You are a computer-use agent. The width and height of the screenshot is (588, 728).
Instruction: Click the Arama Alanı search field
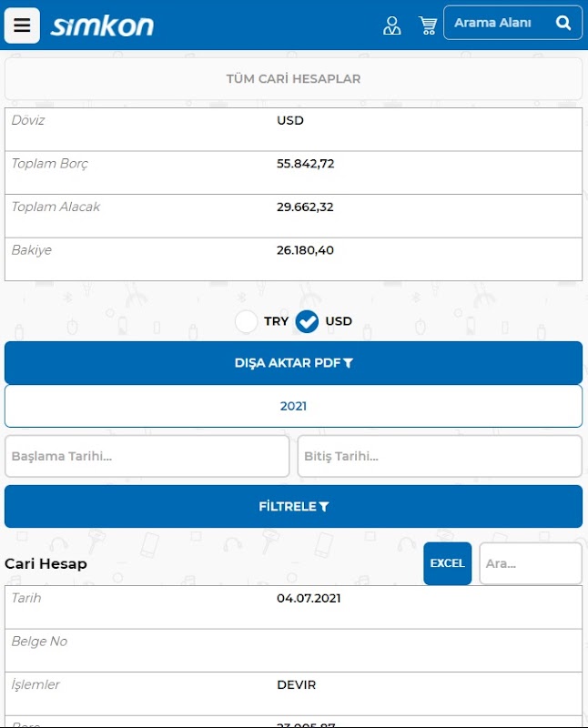tap(496, 23)
